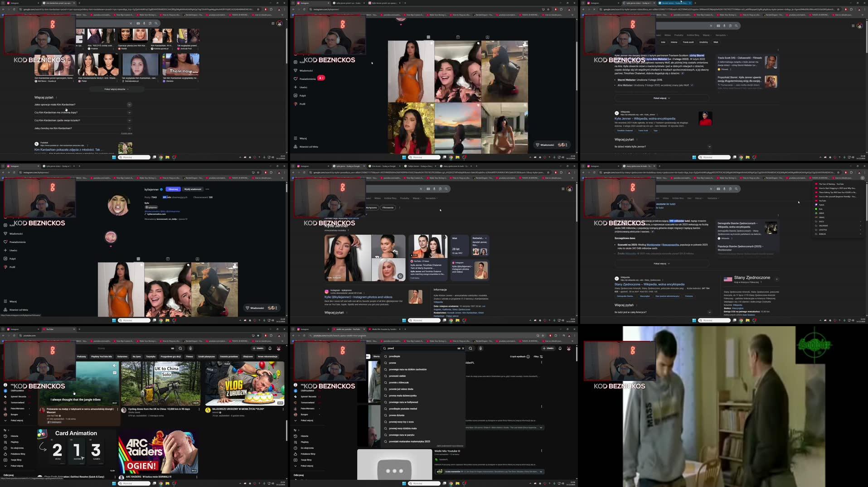Enable the Filtrowanie SafeSearch chip
Image resolution: width=868 pixels, height=487 pixels.
pyautogui.click(x=388, y=207)
